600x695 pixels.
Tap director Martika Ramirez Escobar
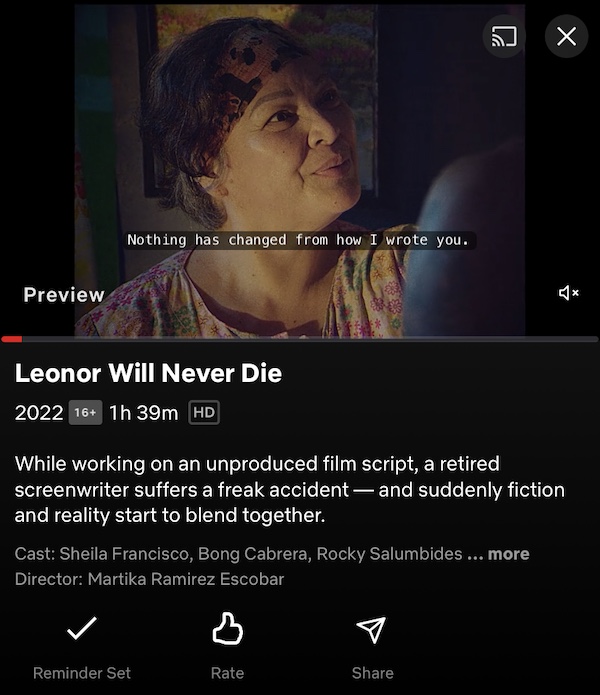pyautogui.click(x=186, y=579)
